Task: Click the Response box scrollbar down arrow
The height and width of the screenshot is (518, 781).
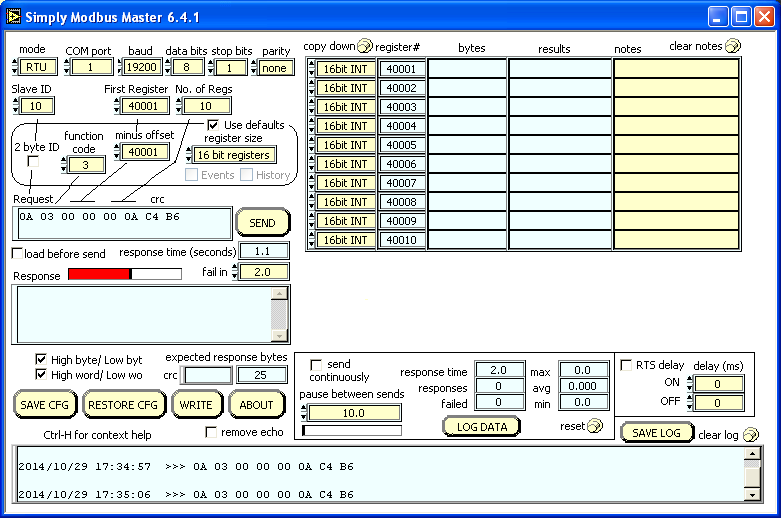Action: [279, 336]
